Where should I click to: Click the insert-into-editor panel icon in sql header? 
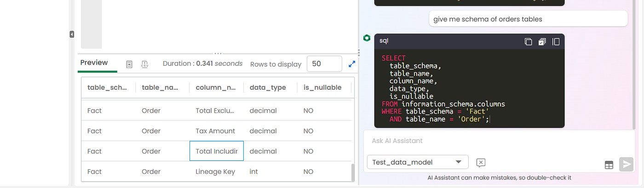pyautogui.click(x=556, y=42)
